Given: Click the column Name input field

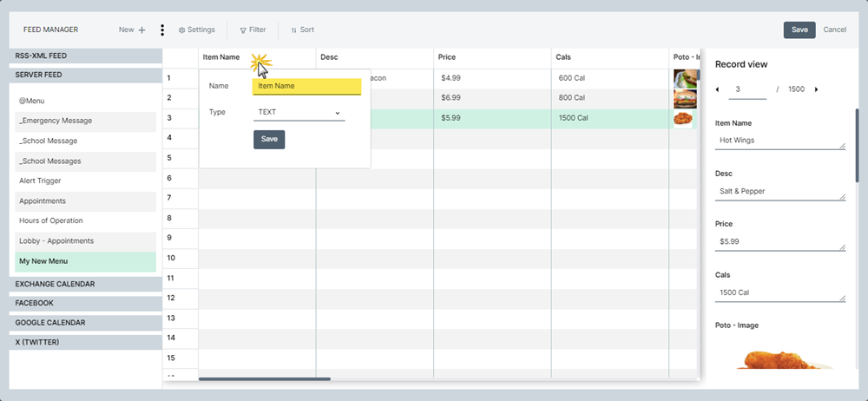Looking at the screenshot, I should 306,87.
